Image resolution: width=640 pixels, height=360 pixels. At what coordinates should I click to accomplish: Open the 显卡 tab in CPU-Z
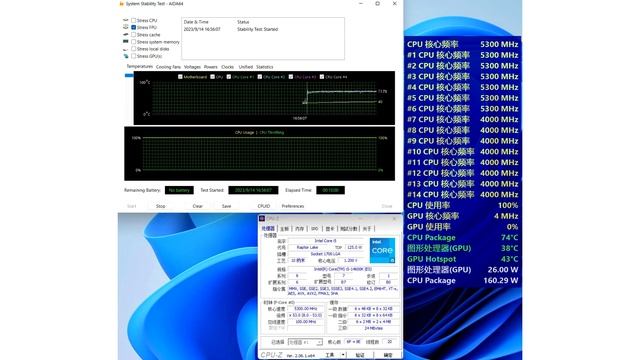(x=330, y=229)
